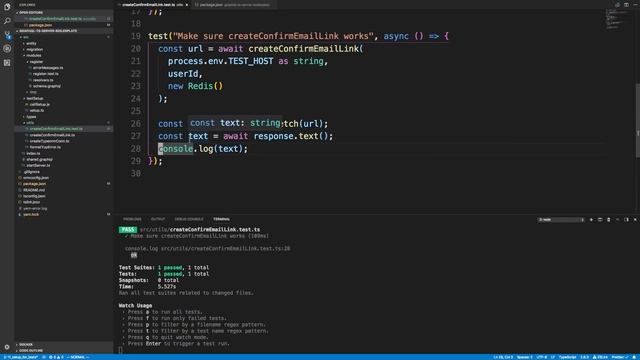Switch to the Debug Console tab
The image size is (640, 360).
click(189, 219)
